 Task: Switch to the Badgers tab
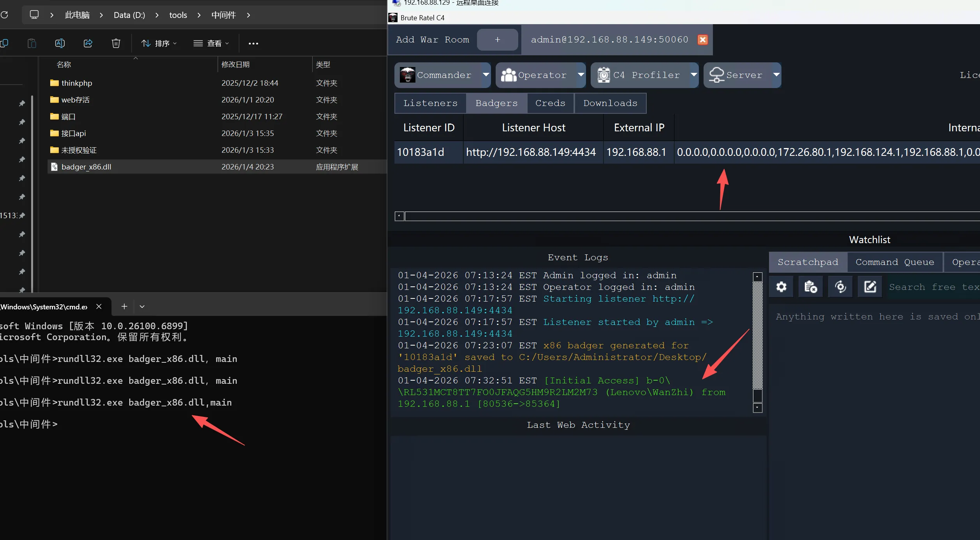tap(496, 103)
